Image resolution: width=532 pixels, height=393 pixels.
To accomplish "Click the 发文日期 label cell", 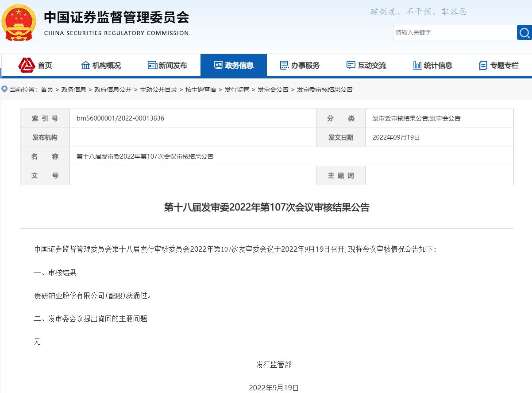I will coord(341,137).
